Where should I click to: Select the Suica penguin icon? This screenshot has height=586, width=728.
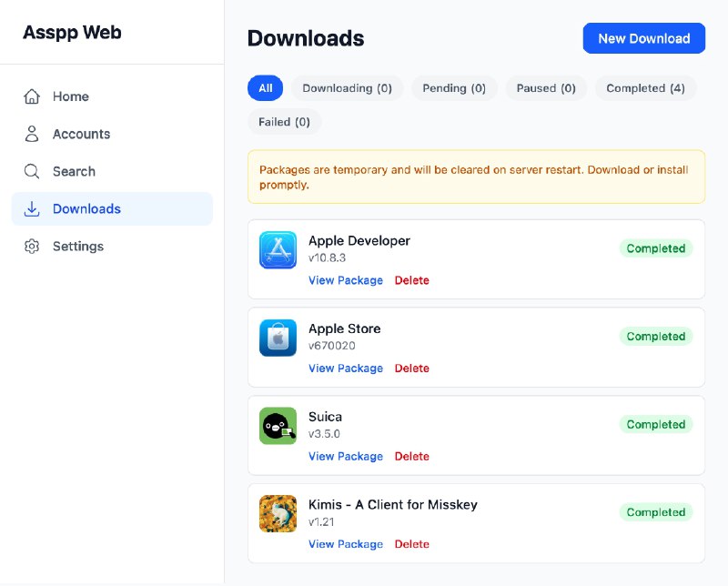(278, 425)
